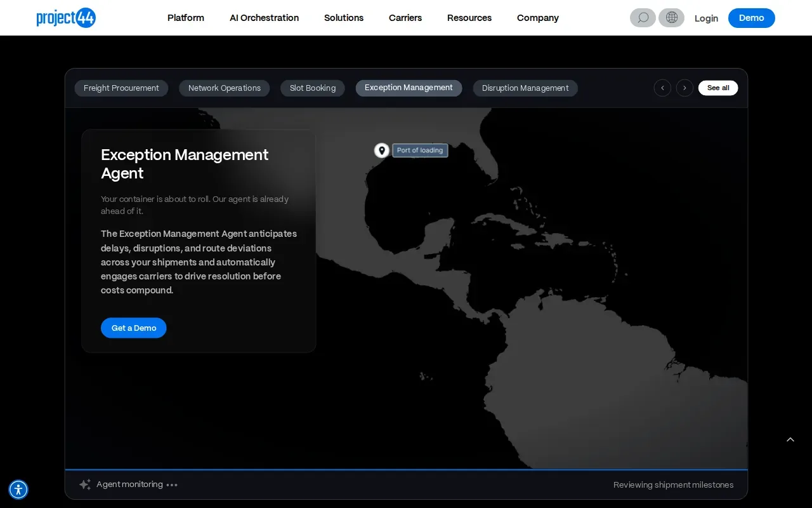The height and width of the screenshot is (508, 812).
Task: Click the Exception Management Agent heading
Action: (x=185, y=164)
